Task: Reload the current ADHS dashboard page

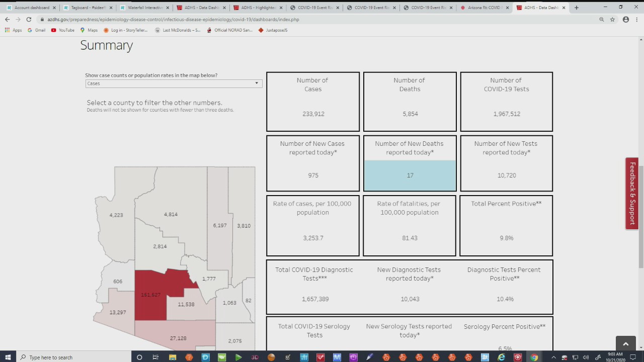Action: 29,19
